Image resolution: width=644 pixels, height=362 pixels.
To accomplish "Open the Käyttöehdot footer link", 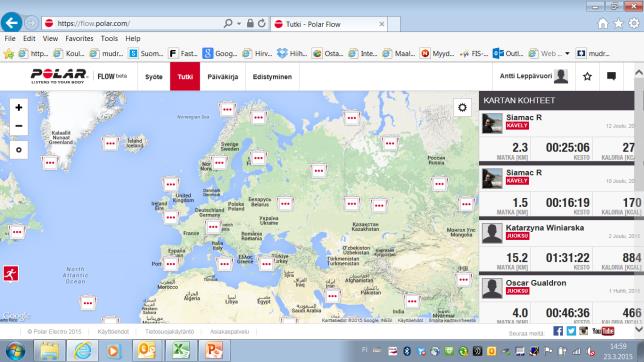I will [x=113, y=332].
